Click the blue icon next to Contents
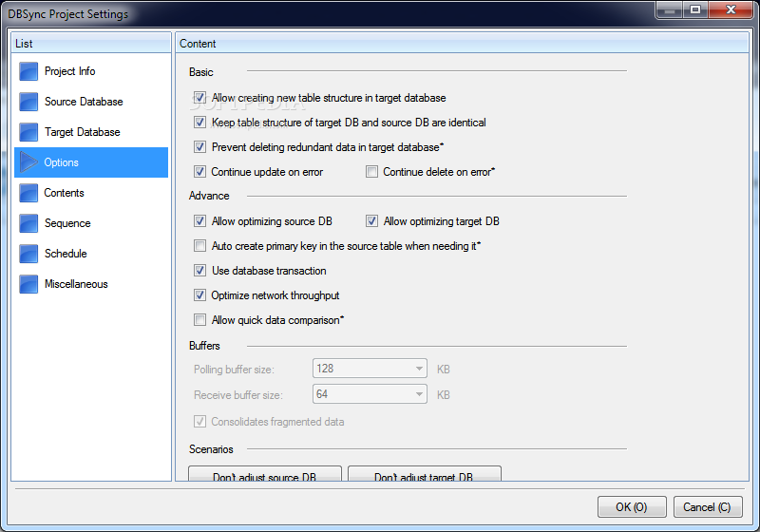Viewport: 760px width, 532px height. coord(28,193)
